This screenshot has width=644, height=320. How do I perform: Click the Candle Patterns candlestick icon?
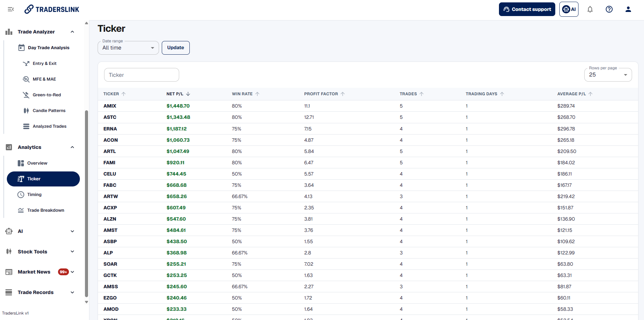click(x=26, y=111)
